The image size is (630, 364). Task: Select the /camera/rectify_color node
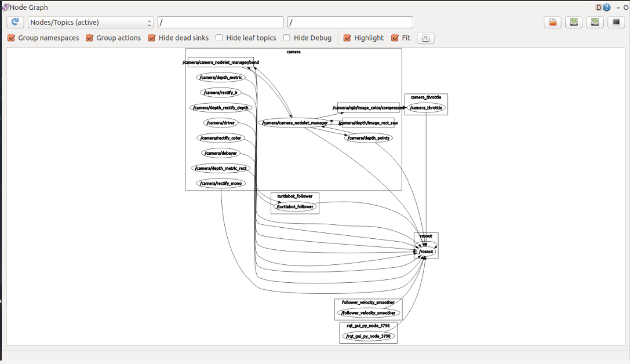pyautogui.click(x=221, y=138)
